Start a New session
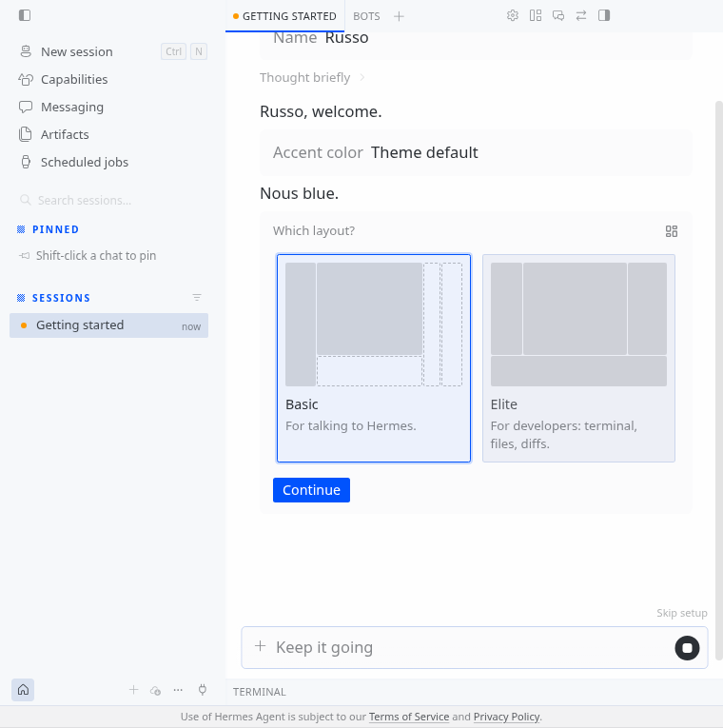The image size is (723, 728). click(x=112, y=51)
